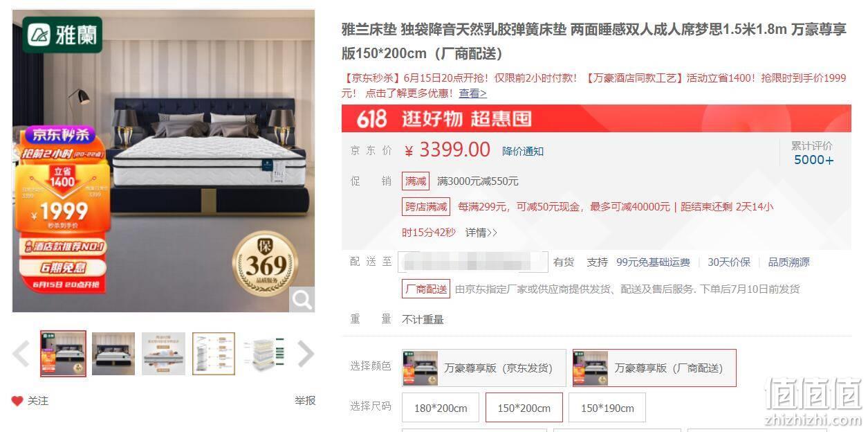Click the heart 关注 favorite icon
Image resolution: width=868 pixels, height=432 pixels.
(x=17, y=401)
